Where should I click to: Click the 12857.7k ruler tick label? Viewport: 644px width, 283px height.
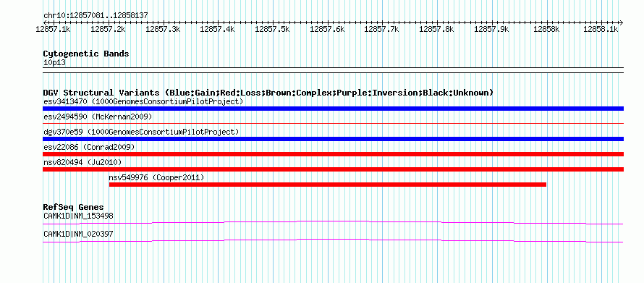[382, 29]
